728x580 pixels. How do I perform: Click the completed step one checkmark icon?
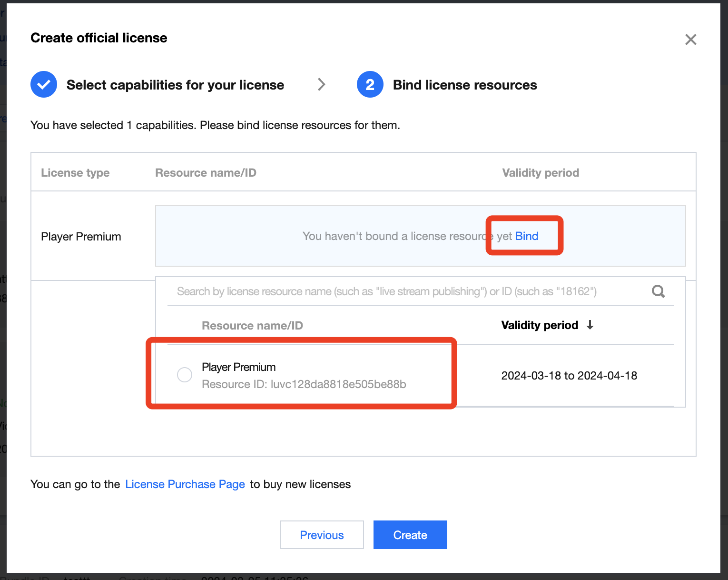pyautogui.click(x=44, y=85)
